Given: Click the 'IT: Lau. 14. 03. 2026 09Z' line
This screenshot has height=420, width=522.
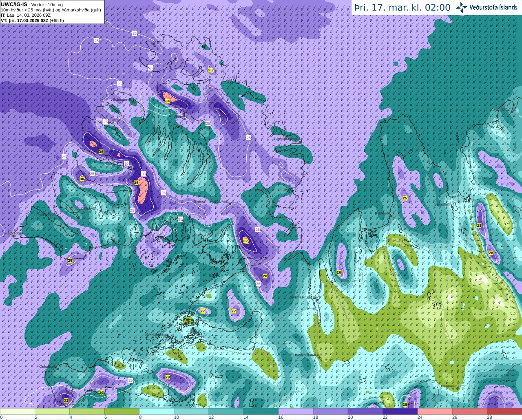Looking at the screenshot, I should pyautogui.click(x=26, y=15).
